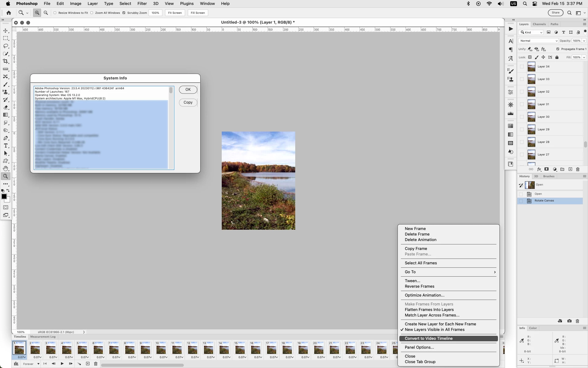588x368 pixels.
Task: Show Layer 34 visibility
Action: tap(522, 67)
